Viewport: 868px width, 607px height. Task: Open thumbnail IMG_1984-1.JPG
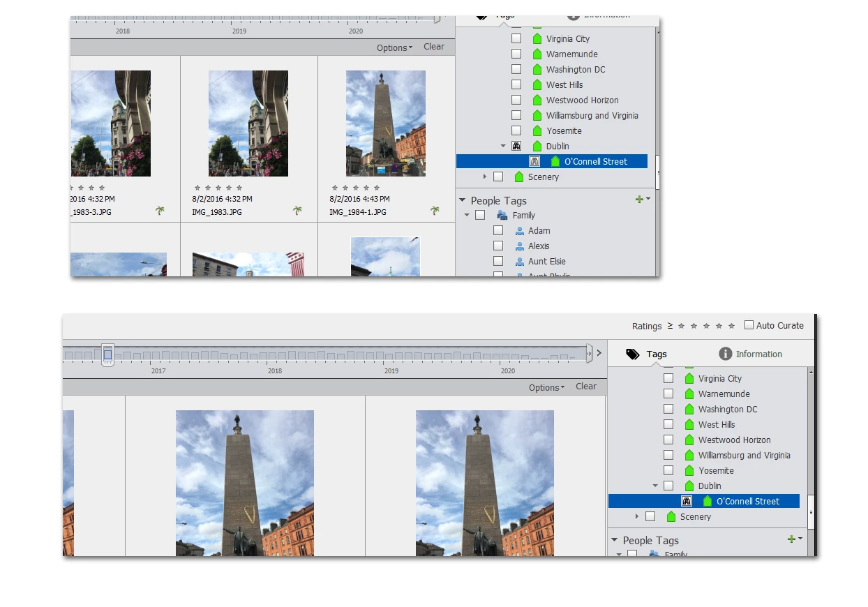(386, 123)
